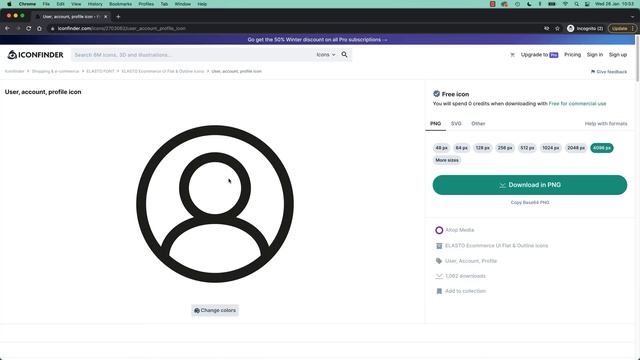Screen dimensions: 640x360
Task: Click the Wi-Fi icon in the menu bar
Action: pyautogui.click(x=565, y=4)
